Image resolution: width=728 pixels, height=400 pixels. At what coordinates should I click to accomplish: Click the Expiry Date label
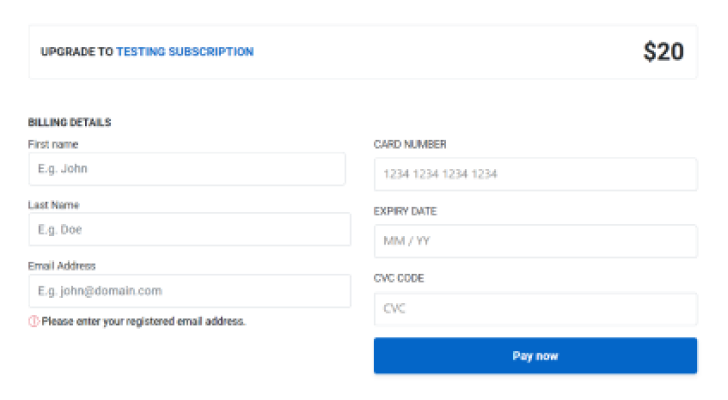coord(405,212)
